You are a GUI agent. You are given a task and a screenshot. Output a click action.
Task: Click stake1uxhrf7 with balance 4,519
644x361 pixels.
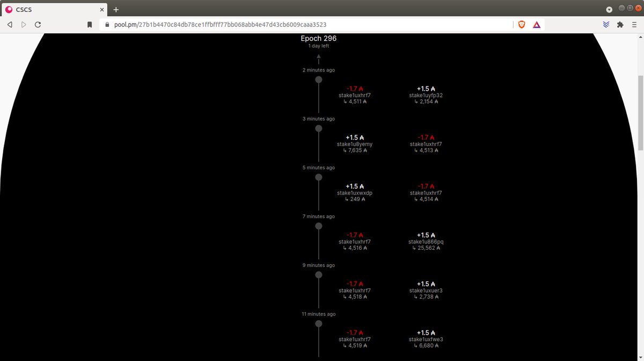click(x=355, y=340)
